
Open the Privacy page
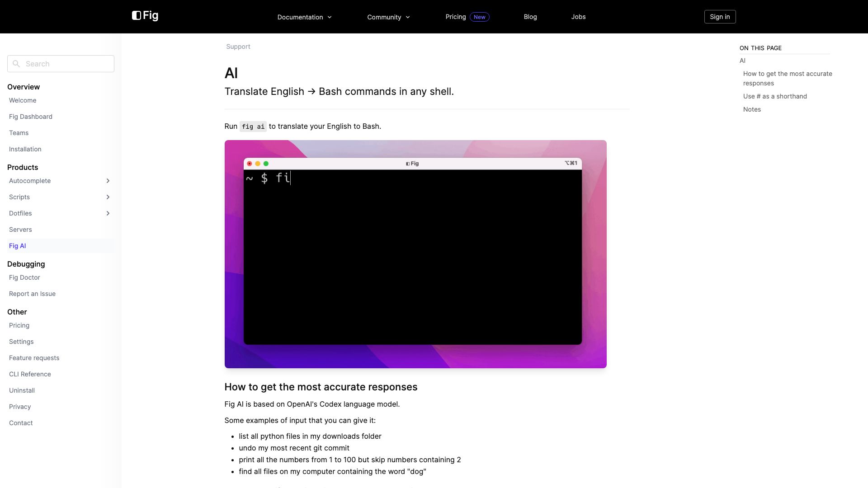pos(20,407)
